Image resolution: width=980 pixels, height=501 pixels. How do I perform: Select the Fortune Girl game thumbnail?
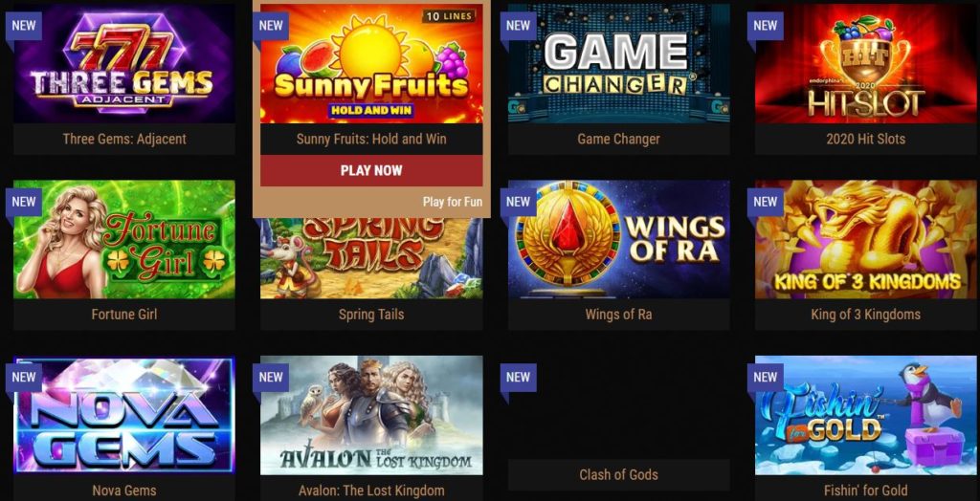(124, 239)
